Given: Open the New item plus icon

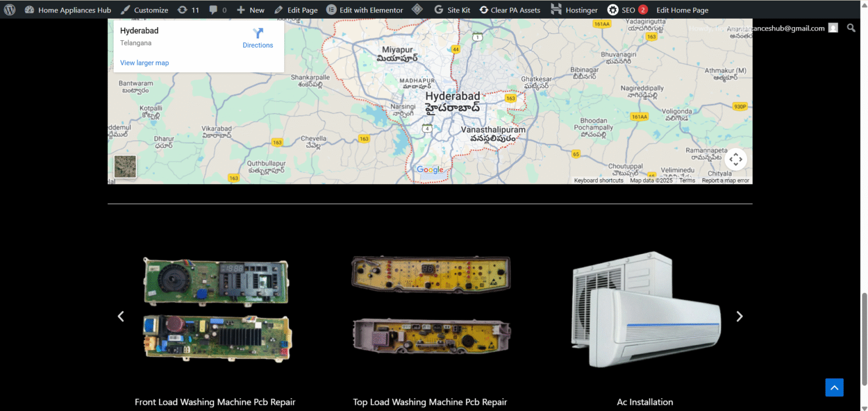Looking at the screenshot, I should tap(242, 10).
